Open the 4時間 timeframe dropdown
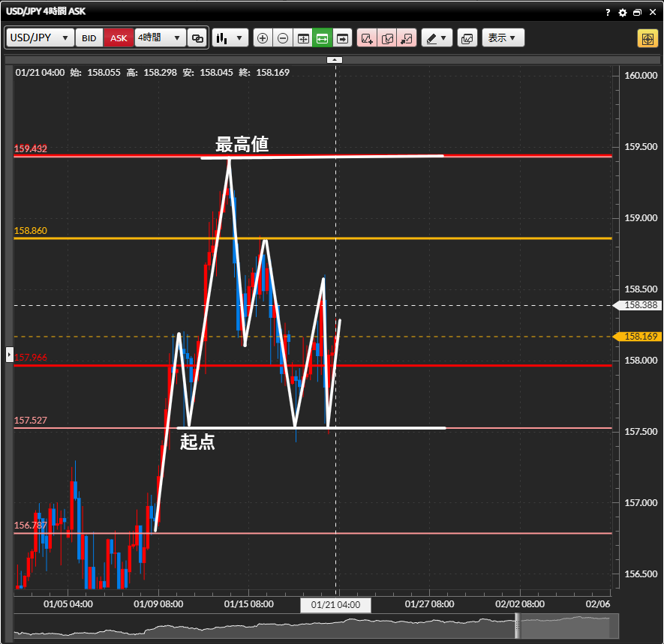The height and width of the screenshot is (644, 664). click(x=160, y=38)
